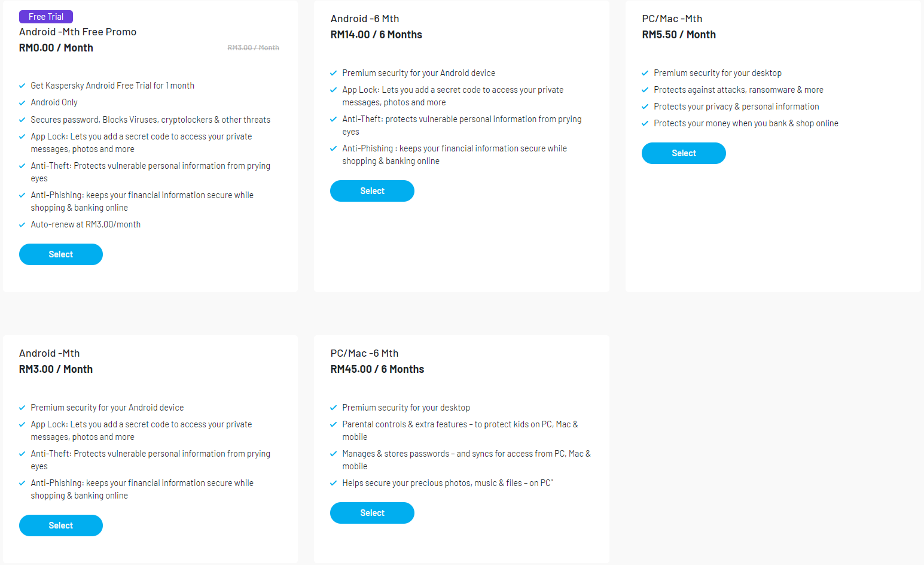Click checkmark beside "Secures password, Blocks Viruses"
Image resolution: width=924 pixels, height=565 pixels.
coord(22,120)
